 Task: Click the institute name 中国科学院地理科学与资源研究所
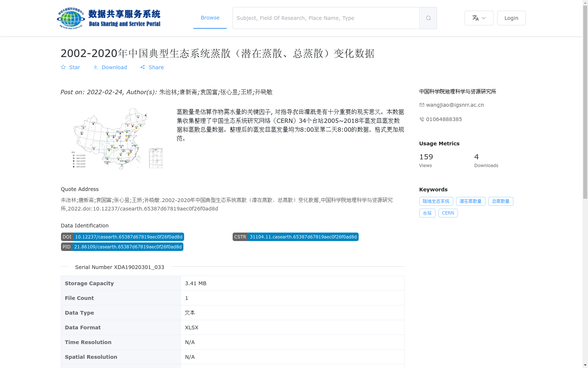pos(458,91)
